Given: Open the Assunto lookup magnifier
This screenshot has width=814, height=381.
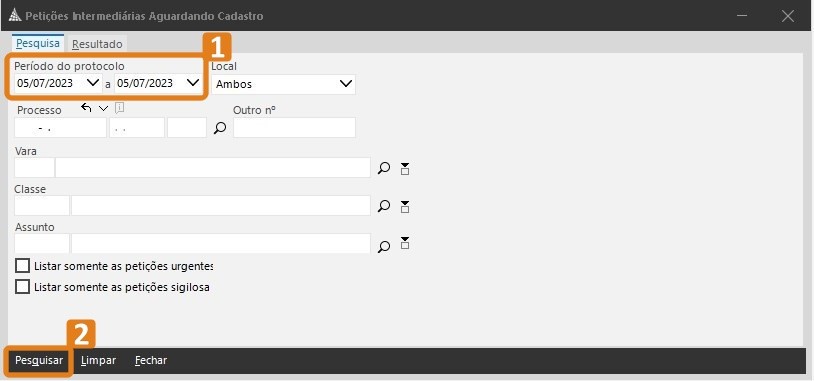Looking at the screenshot, I should [x=384, y=246].
